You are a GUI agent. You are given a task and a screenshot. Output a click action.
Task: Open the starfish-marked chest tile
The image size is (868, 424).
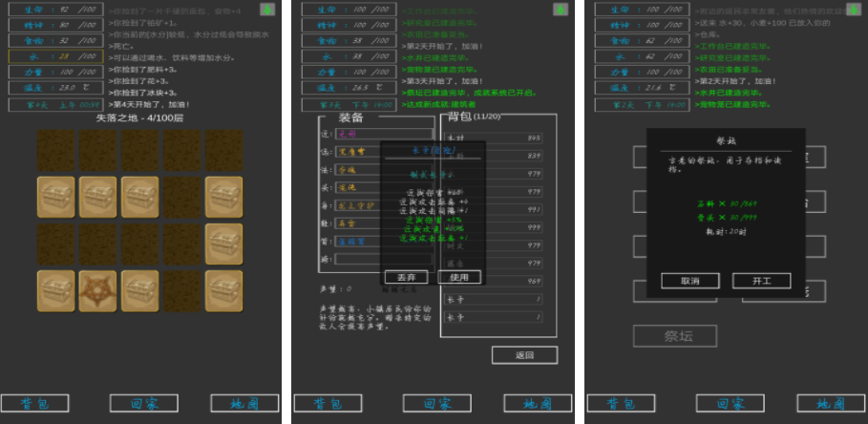click(x=97, y=290)
